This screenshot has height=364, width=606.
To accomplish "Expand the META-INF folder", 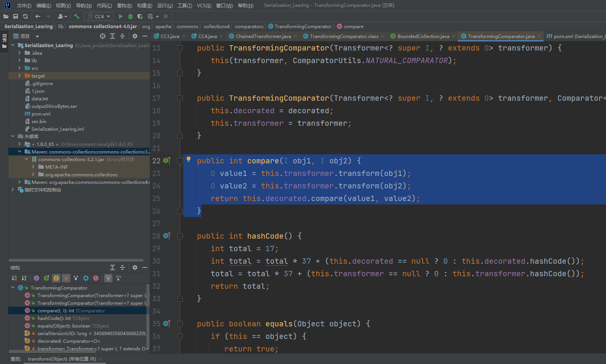I will (33, 167).
